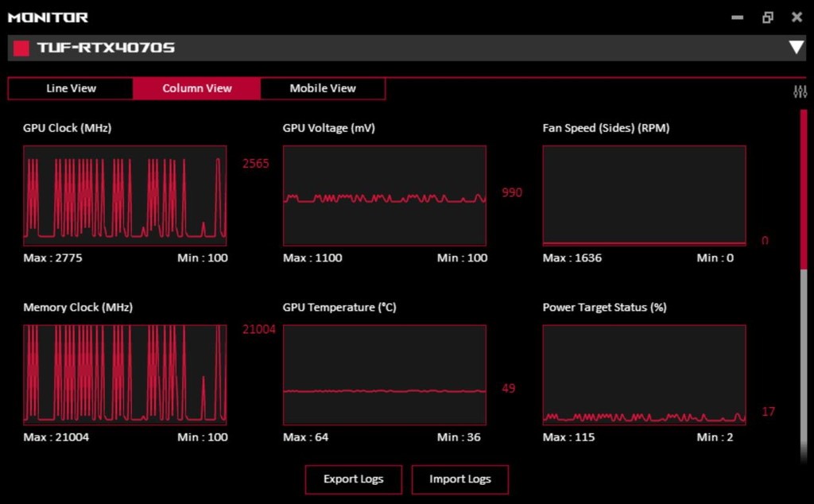Open the monitor settings sliders icon
The width and height of the screenshot is (814, 504).
[x=800, y=92]
